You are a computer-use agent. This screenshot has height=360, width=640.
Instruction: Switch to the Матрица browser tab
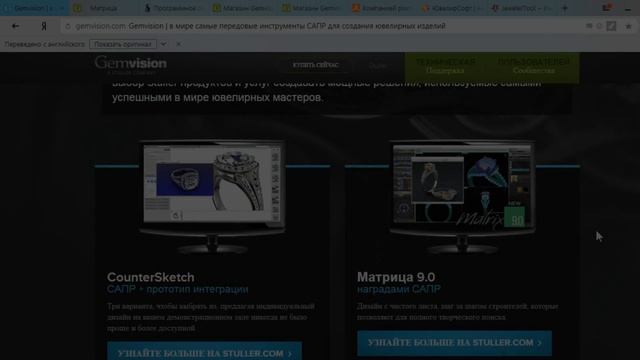point(104,8)
